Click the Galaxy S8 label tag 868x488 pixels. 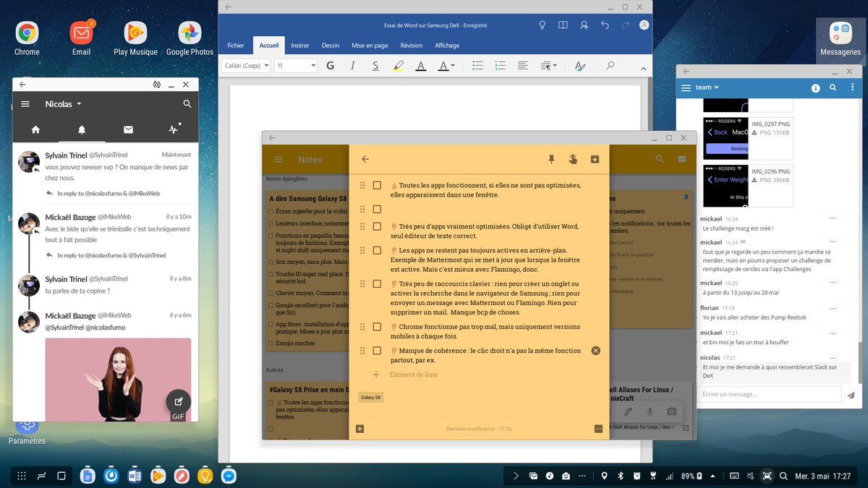(371, 398)
